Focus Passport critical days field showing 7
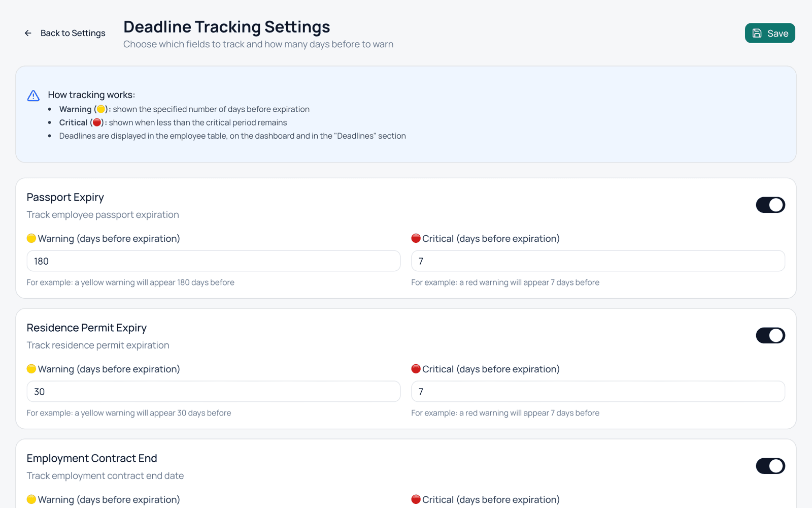The image size is (812, 508). [x=598, y=261]
